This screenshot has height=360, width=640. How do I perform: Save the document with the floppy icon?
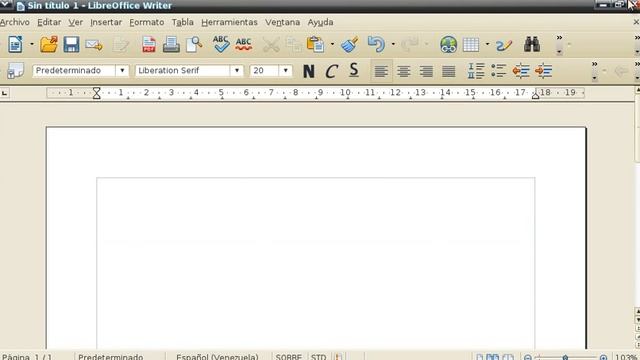pos(71,44)
